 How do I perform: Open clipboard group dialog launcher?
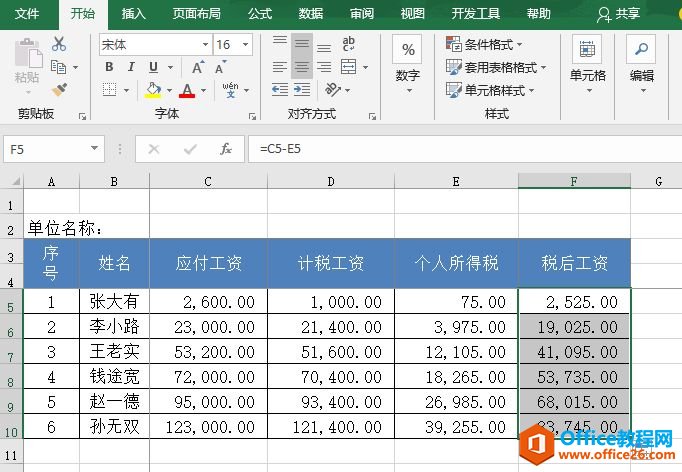(82, 116)
